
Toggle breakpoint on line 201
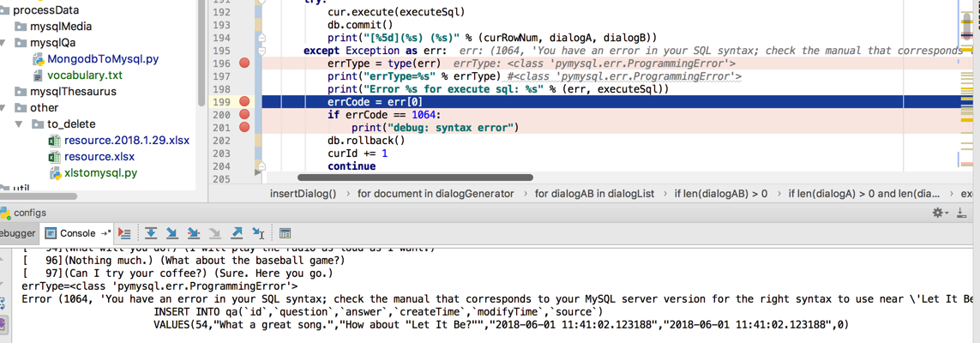pyautogui.click(x=244, y=128)
